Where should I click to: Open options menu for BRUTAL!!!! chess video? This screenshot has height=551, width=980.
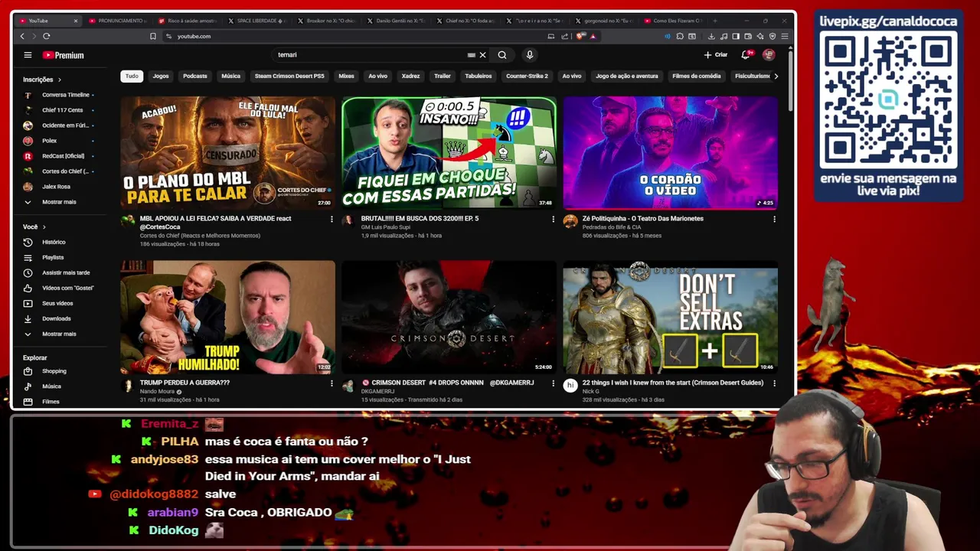point(553,220)
